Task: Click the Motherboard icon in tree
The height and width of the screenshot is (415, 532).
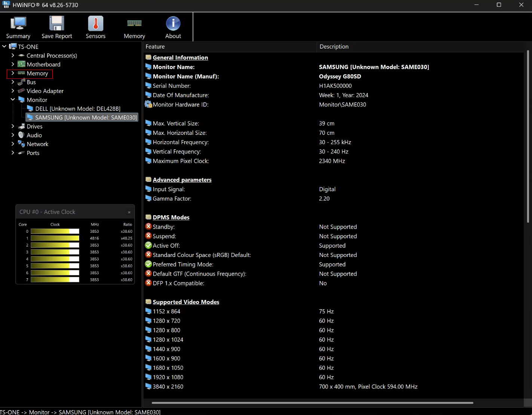Action: coord(21,64)
